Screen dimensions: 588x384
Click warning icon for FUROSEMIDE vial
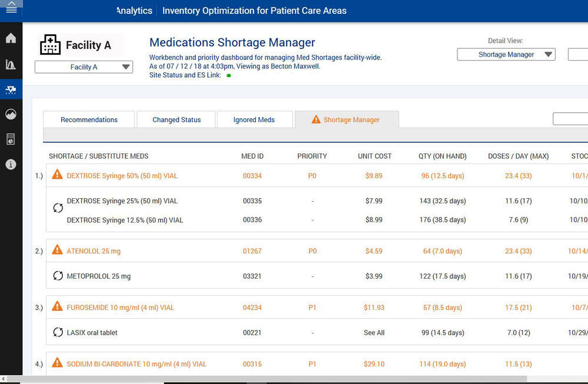57,306
